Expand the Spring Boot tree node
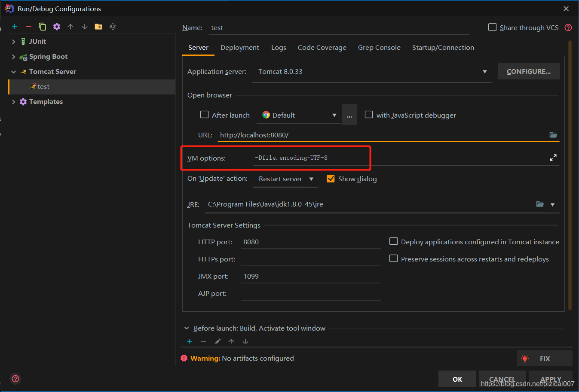 [x=13, y=57]
